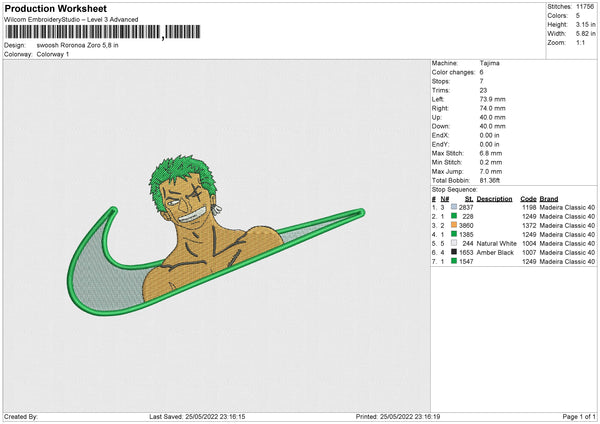Click Total Bobbin value 81.36ft
600x424 pixels.
(490, 181)
